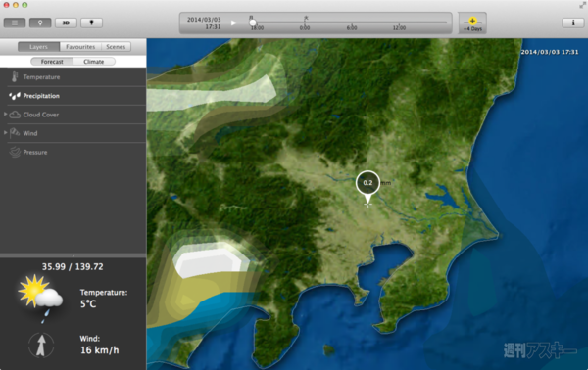The width and height of the screenshot is (588, 370).
Task: Jump to 0:00 on the timeline
Action: pyautogui.click(x=305, y=27)
